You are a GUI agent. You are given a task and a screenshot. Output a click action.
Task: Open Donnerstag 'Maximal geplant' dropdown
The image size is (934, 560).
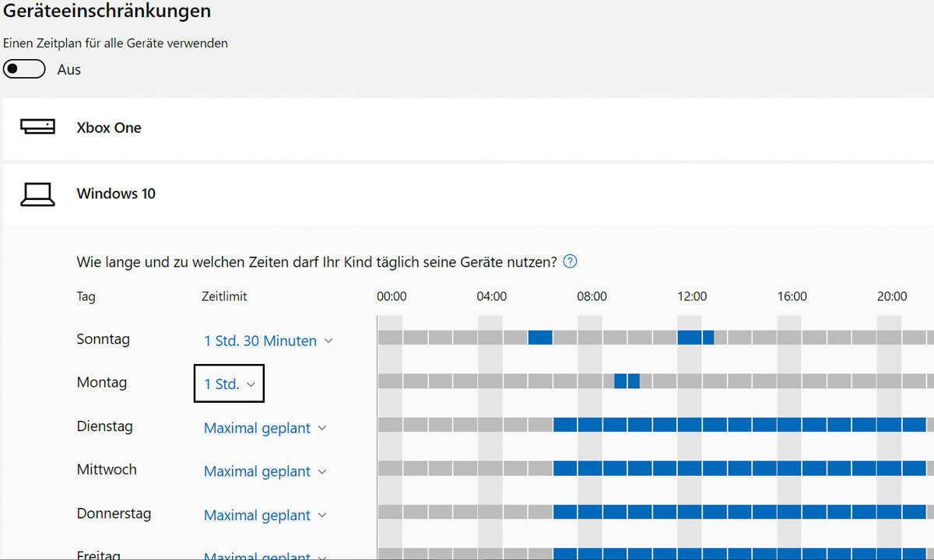(x=265, y=515)
